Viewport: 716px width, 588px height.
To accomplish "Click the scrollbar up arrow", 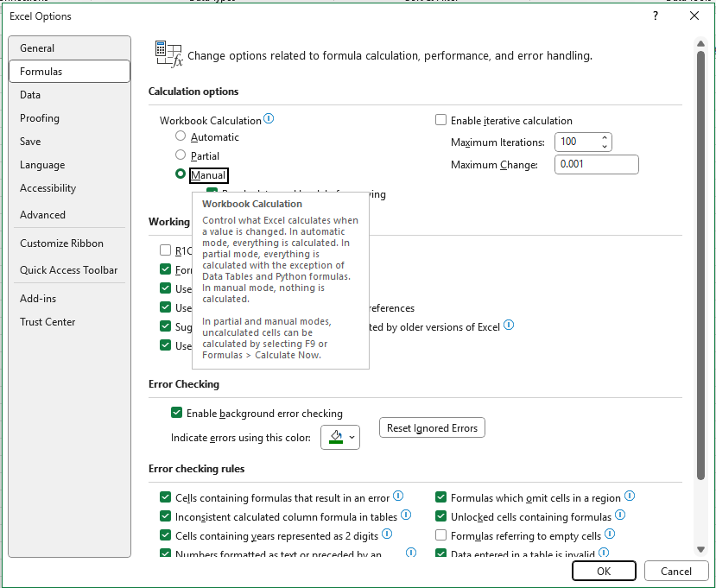I will click(x=700, y=44).
